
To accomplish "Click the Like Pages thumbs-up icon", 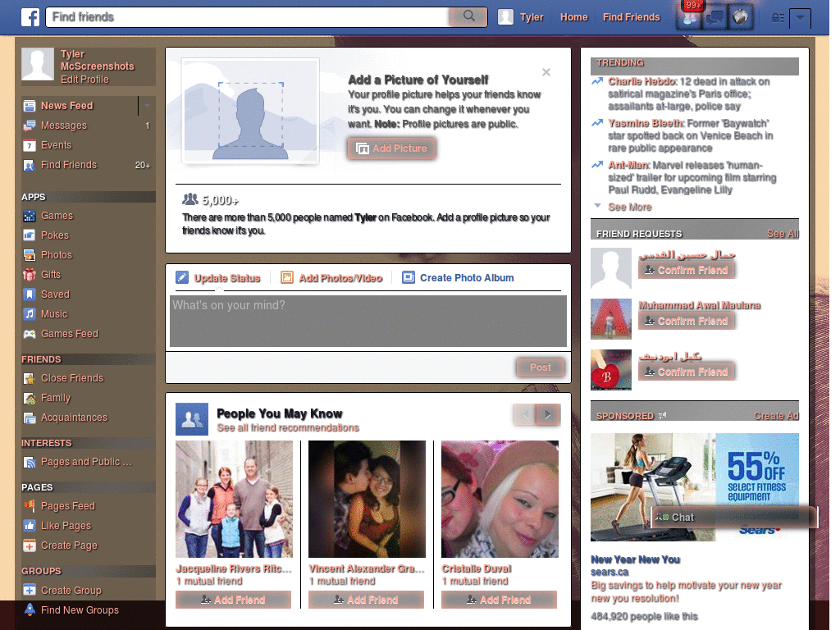I will (30, 526).
